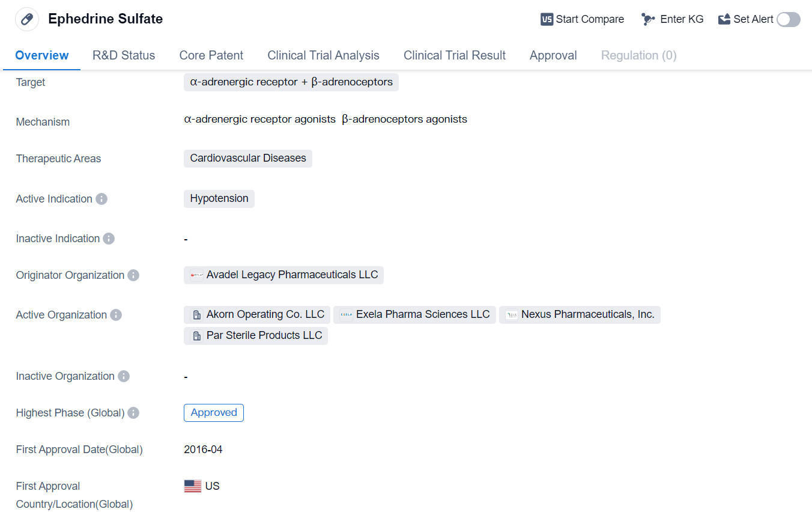Open the Core Patent tab
This screenshot has height=512, width=812.
211,55
